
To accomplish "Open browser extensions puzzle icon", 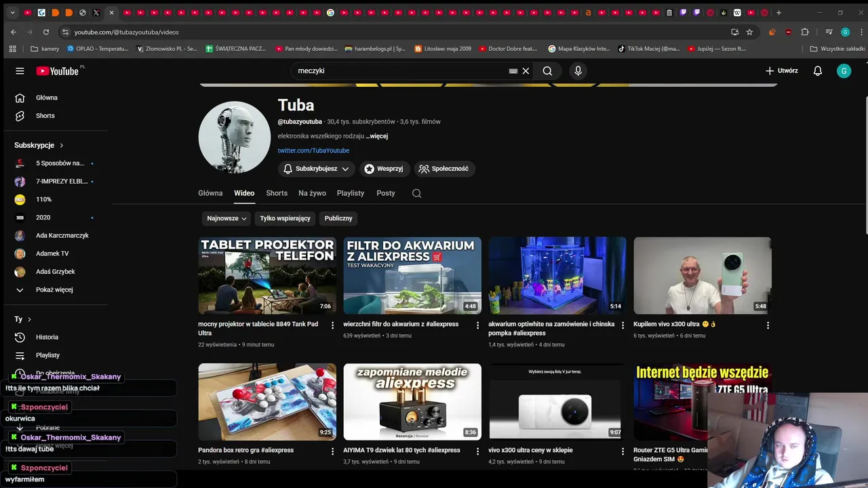I will pyautogui.click(x=805, y=32).
